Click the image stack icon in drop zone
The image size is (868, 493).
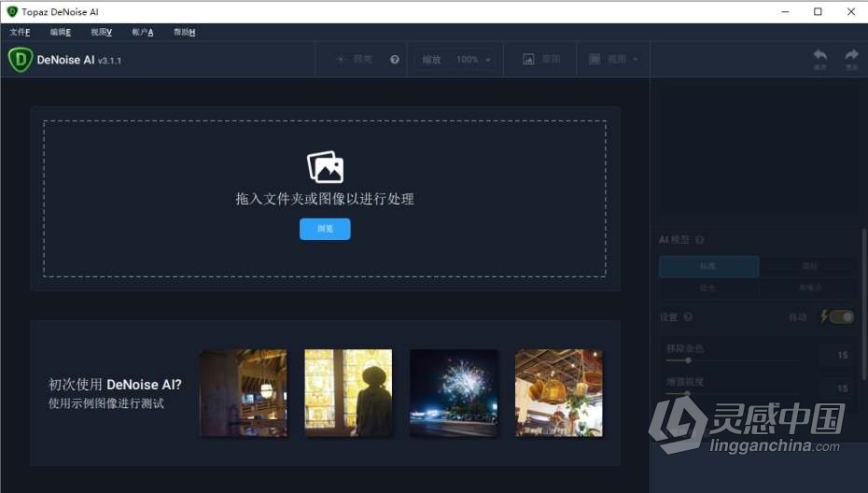[x=325, y=167]
